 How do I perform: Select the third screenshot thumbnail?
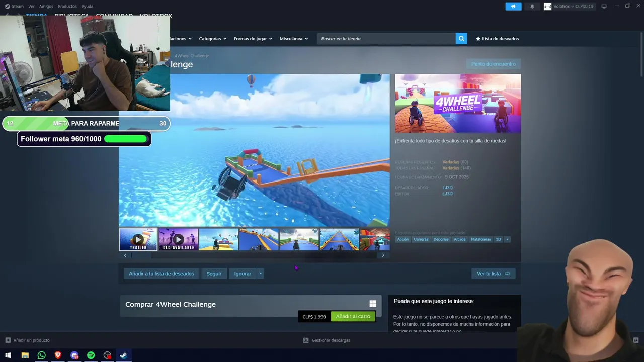(218, 239)
